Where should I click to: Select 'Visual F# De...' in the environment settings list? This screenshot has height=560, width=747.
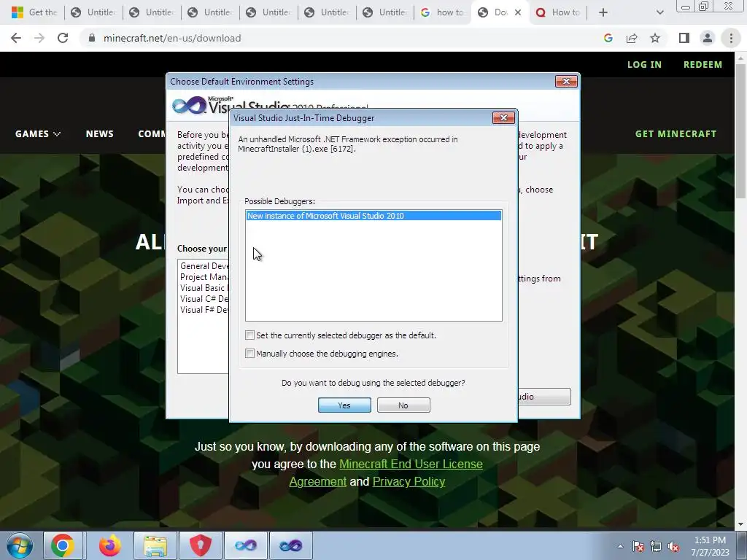click(x=204, y=310)
